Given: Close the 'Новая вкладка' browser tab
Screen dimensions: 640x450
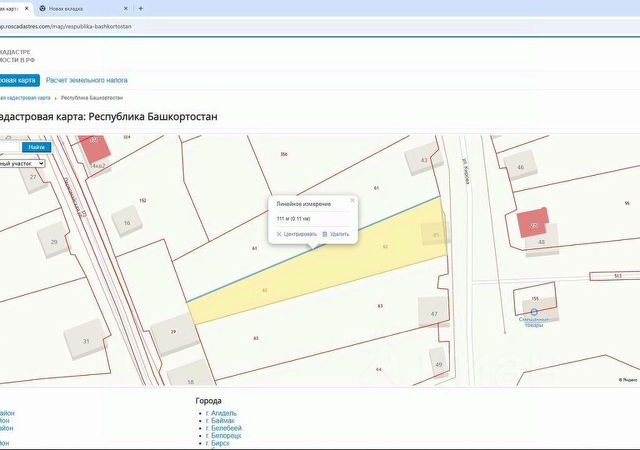Looking at the screenshot, I should (x=125, y=8).
